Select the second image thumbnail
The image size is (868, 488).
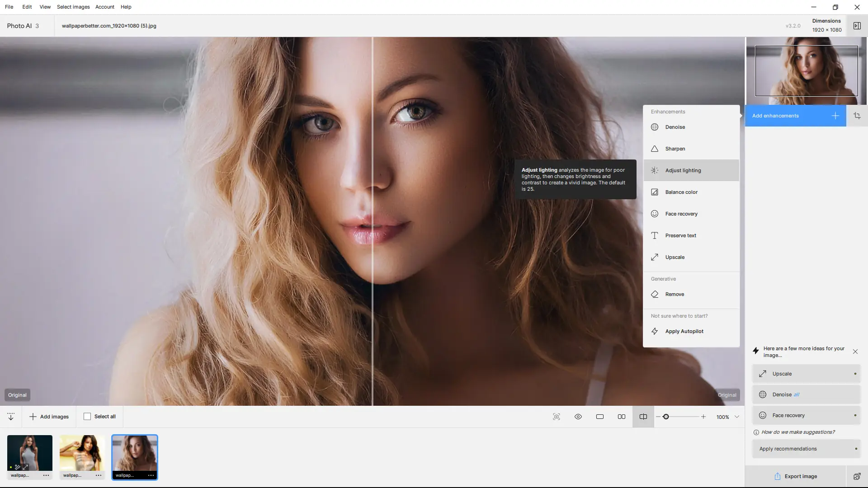tap(82, 453)
